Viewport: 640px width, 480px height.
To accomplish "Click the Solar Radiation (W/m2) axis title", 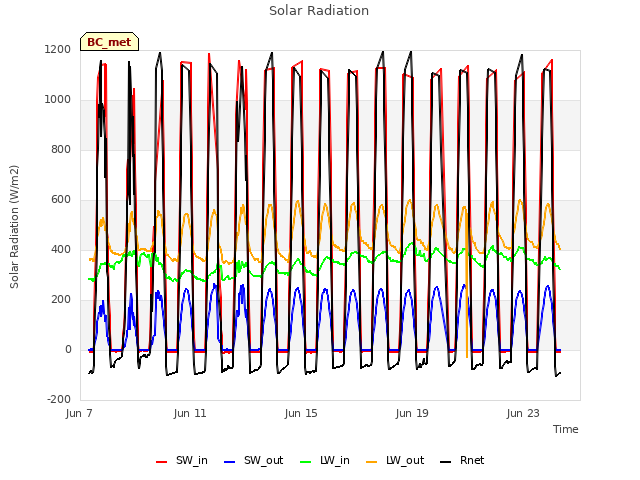I will point(14,227).
